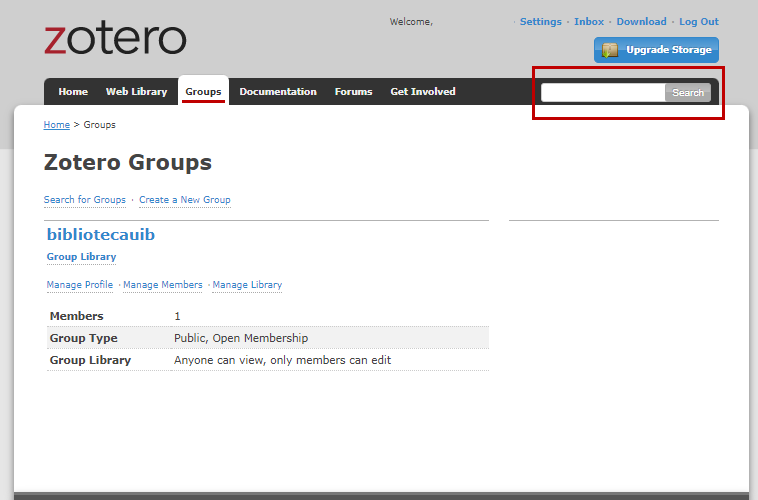Click Create a New Group
Image resolution: width=758 pixels, height=500 pixels.
tap(185, 200)
